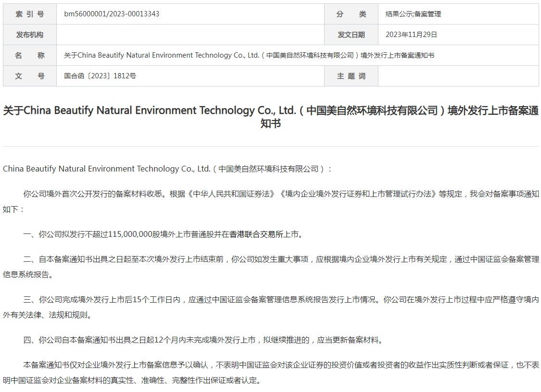Viewport: 541px width, 392px height.
Task: Click the 名称 label cell
Action: coord(30,55)
